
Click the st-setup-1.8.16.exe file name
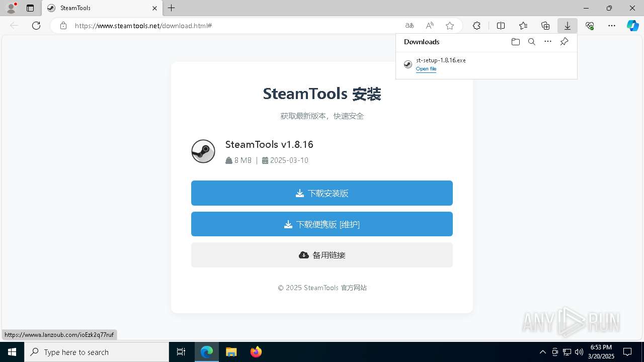point(441,60)
